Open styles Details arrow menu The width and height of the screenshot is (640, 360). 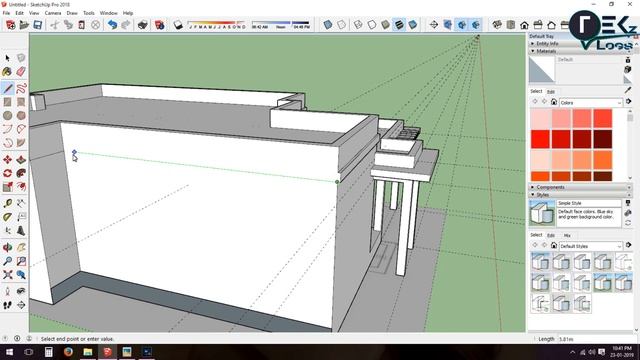pos(629,245)
